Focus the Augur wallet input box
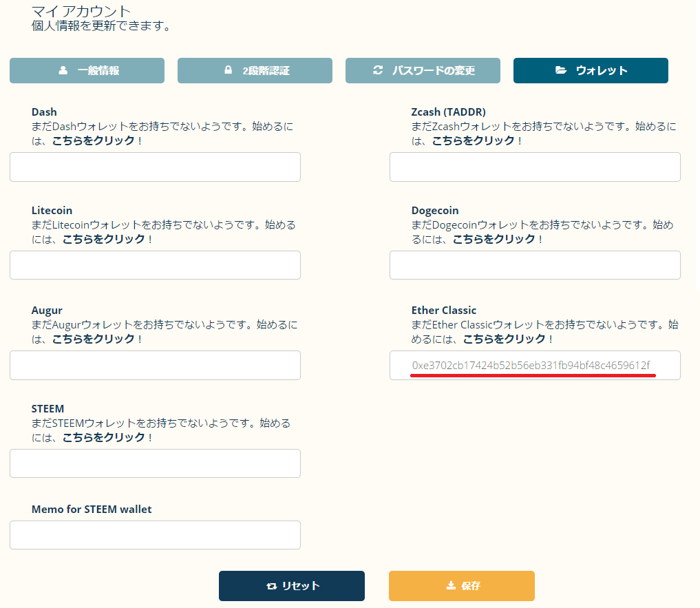Screen dimensions: 700x608 point(155,365)
